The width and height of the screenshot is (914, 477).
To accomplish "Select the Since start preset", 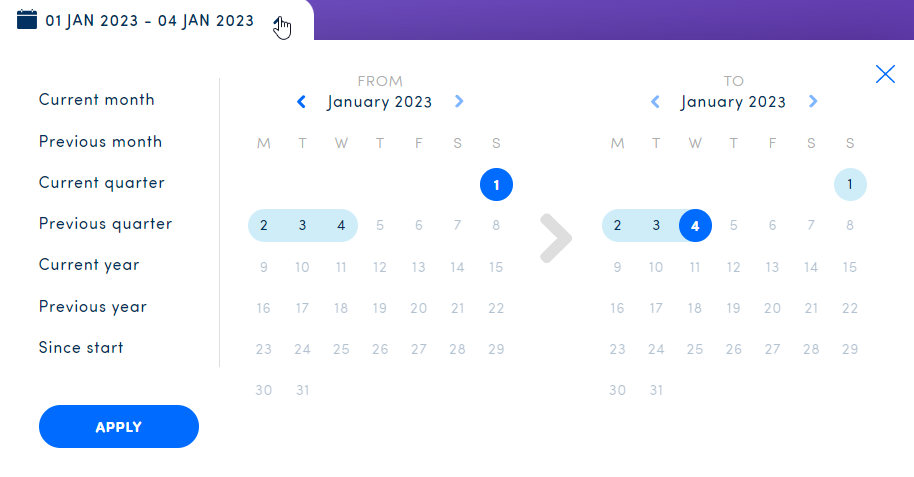I will point(81,348).
